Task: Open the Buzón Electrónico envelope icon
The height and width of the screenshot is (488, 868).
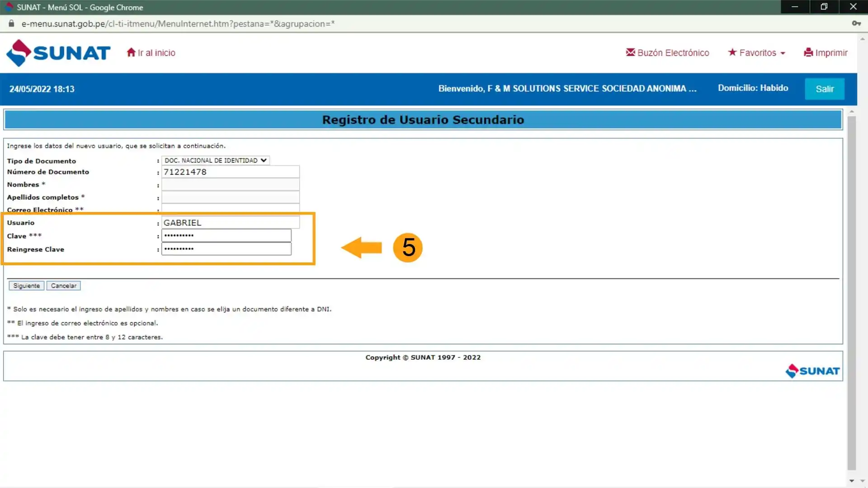Action: [630, 52]
